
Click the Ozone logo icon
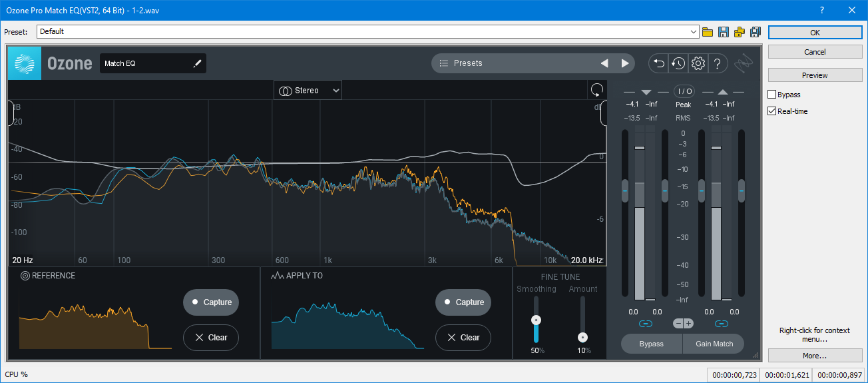coord(25,63)
